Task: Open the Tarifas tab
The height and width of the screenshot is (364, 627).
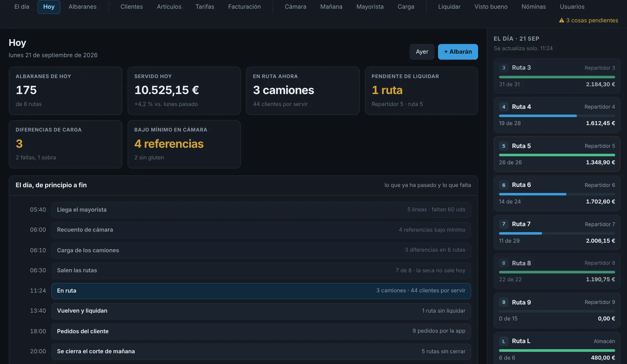Action: (205, 7)
